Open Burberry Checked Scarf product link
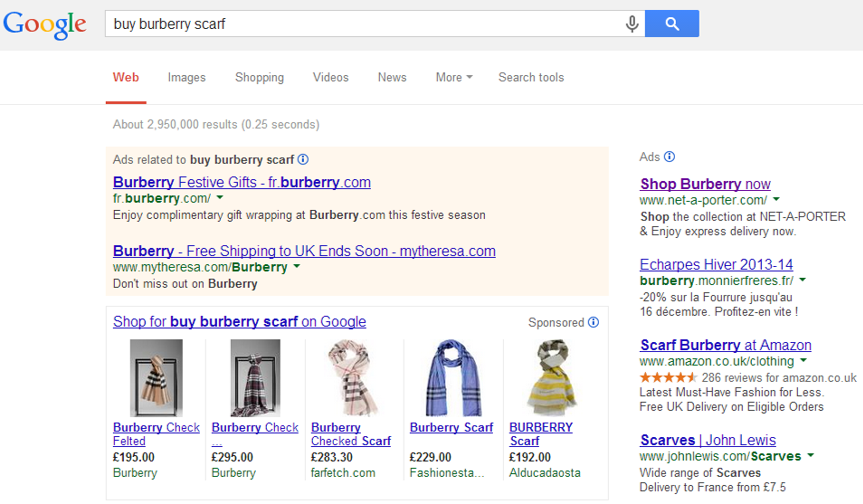The width and height of the screenshot is (863, 504). tap(351, 434)
